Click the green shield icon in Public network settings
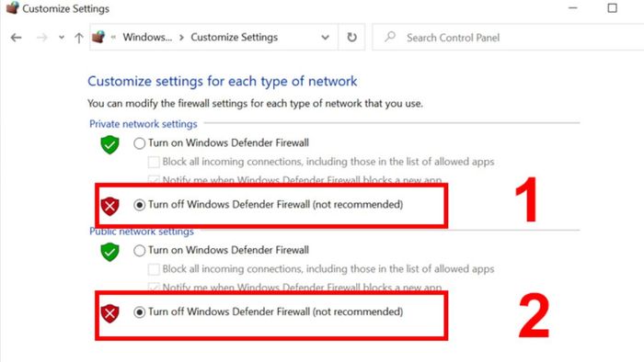Viewport: 644px width, 362px height. [x=109, y=252]
